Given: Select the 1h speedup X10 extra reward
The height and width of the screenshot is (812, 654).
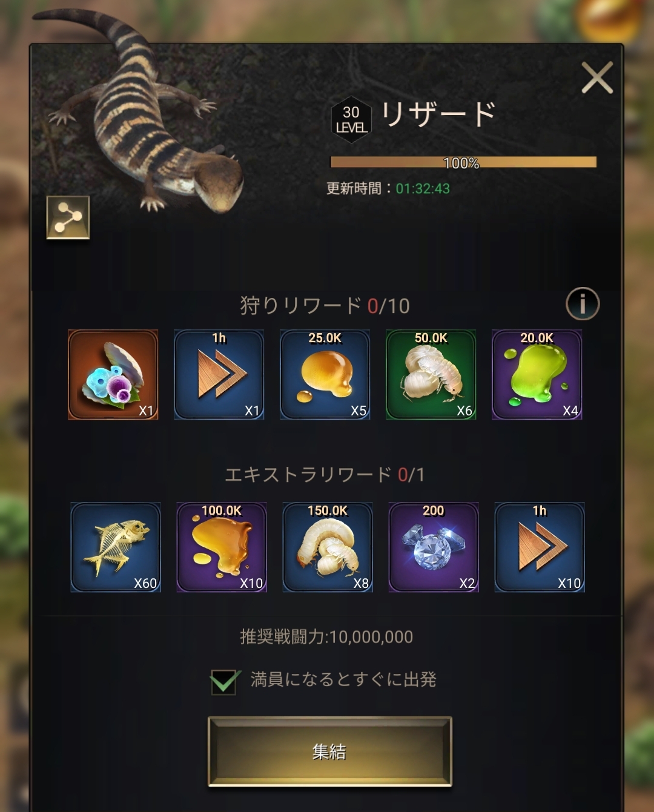Looking at the screenshot, I should 540,547.
